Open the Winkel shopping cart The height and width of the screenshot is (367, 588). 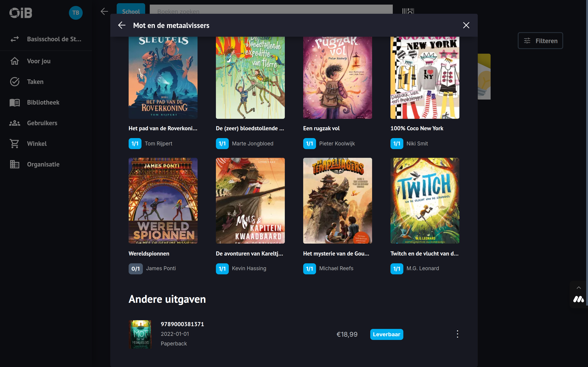(37, 144)
